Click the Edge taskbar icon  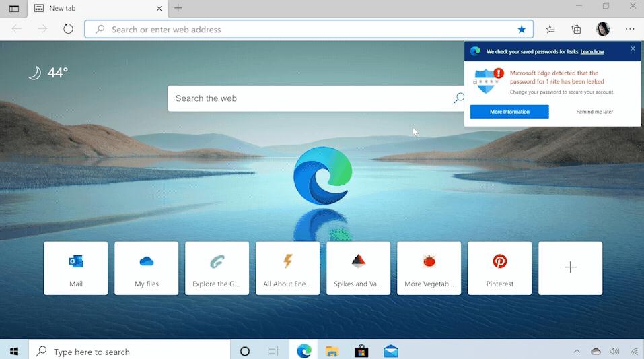[304, 351]
